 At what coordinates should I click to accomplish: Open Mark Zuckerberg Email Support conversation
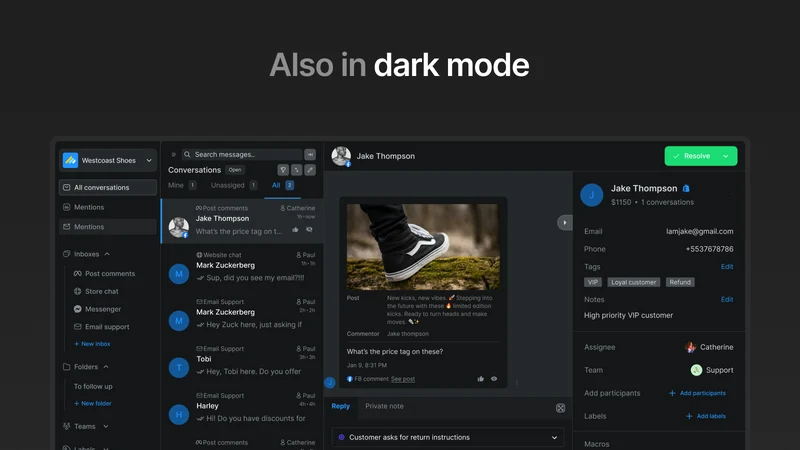[242, 314]
